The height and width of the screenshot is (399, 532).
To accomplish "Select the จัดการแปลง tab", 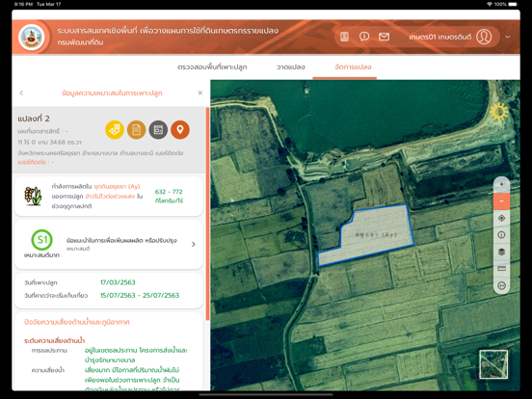I will click(x=353, y=66).
